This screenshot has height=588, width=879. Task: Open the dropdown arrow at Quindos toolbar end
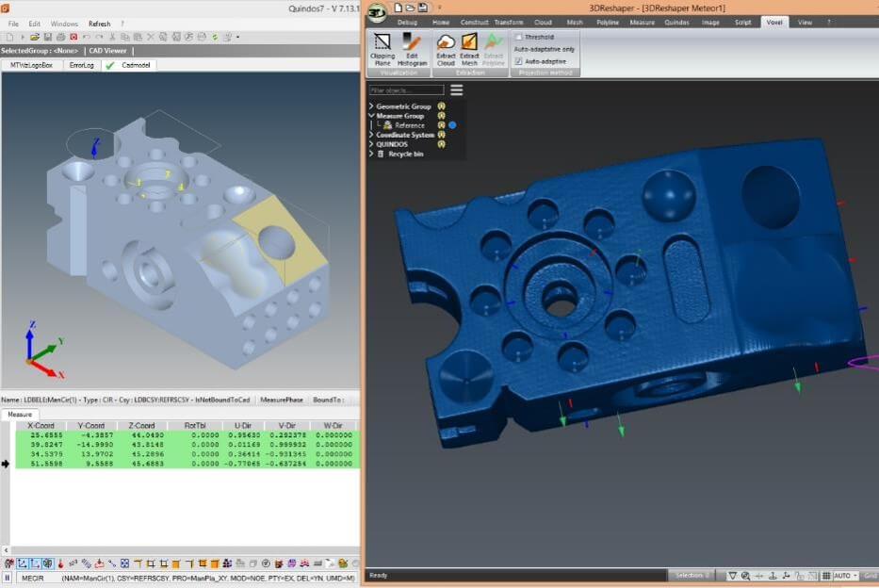[x=238, y=37]
